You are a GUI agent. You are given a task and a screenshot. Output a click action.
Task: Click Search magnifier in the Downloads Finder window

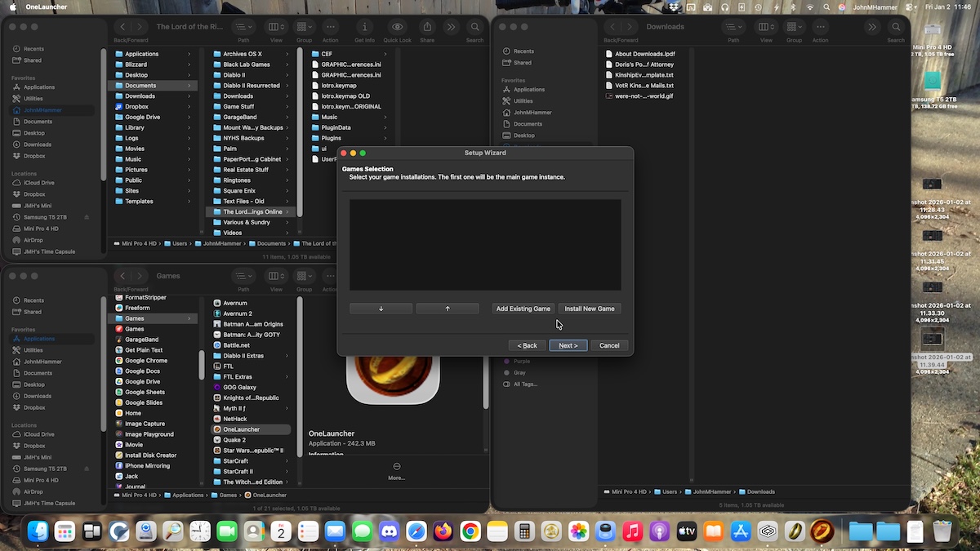tap(896, 27)
